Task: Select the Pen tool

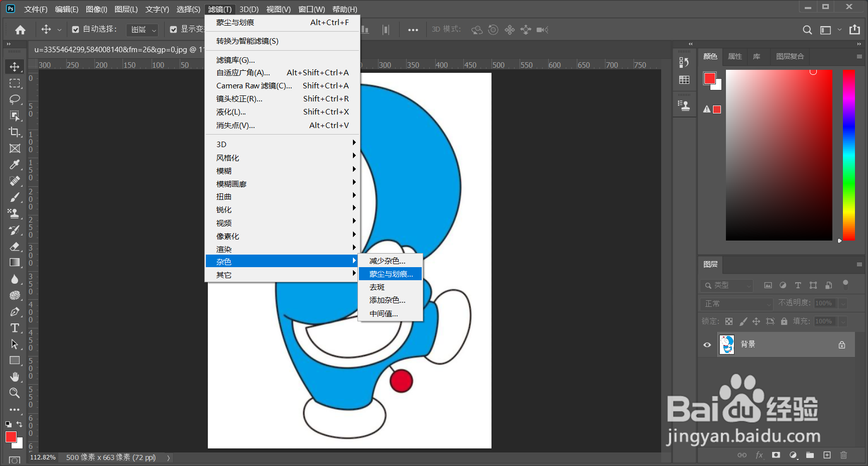Action: click(x=15, y=311)
